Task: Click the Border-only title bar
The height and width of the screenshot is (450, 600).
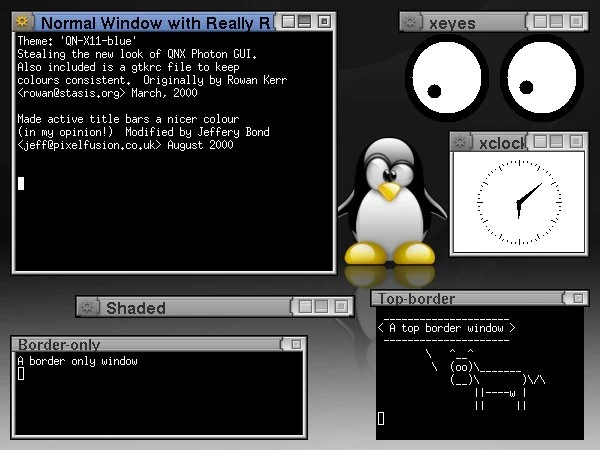Action: (x=147, y=344)
